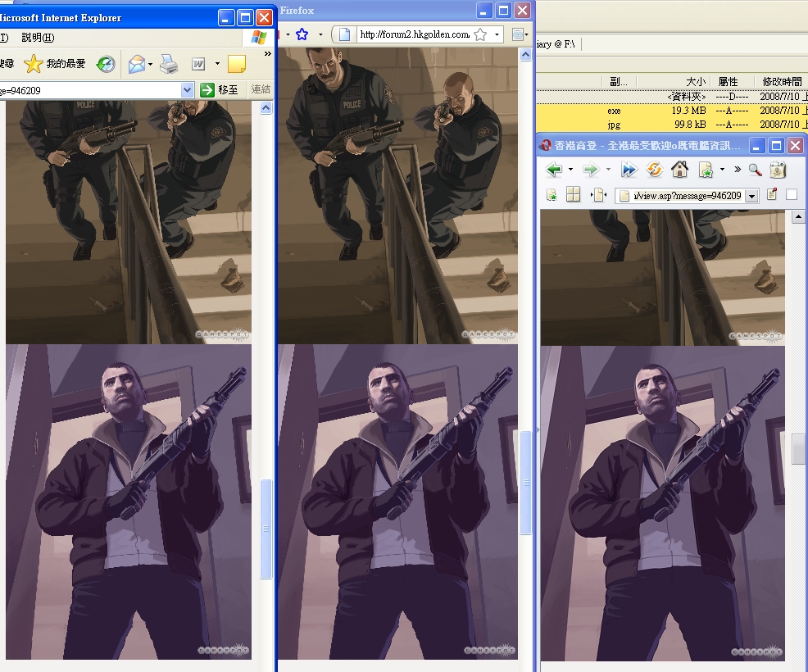Open the Opera address bar dropdown
This screenshot has width=808, height=672.
751,197
